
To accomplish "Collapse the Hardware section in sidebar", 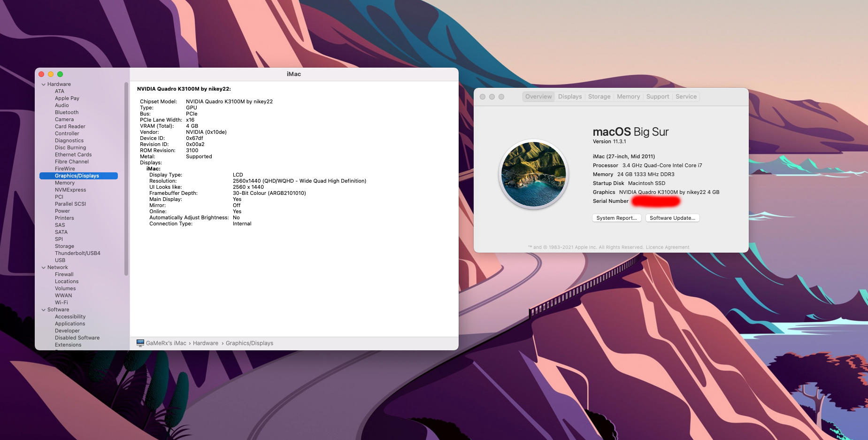I will pyautogui.click(x=44, y=85).
